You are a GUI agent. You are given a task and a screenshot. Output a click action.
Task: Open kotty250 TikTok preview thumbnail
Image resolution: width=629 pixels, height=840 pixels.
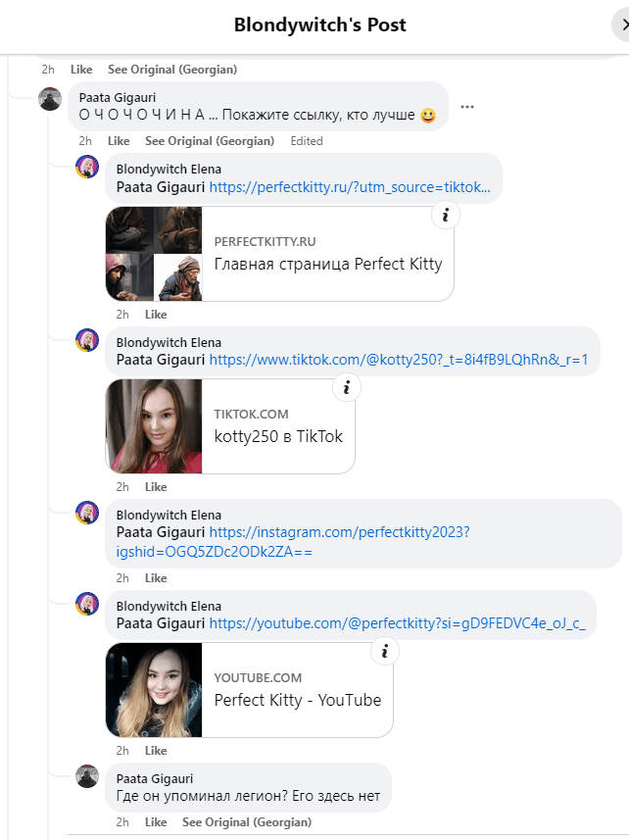coord(154,426)
